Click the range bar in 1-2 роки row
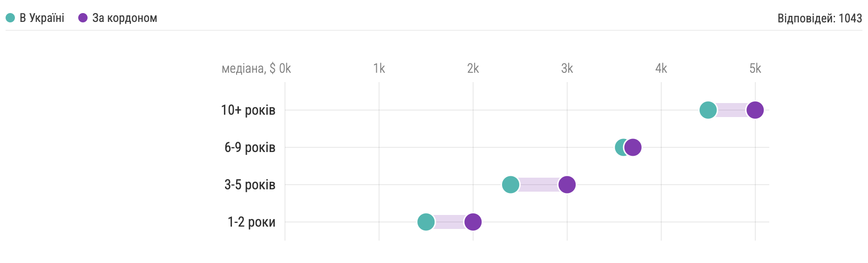This screenshot has height=263, width=868. coord(449,222)
